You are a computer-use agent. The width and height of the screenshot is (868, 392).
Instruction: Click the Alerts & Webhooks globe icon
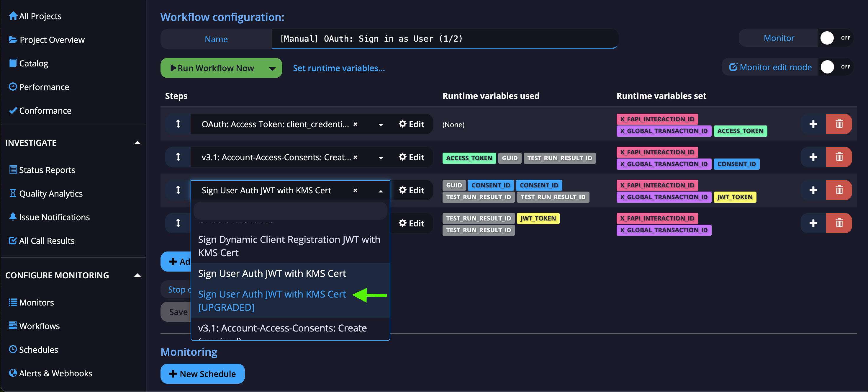point(13,373)
